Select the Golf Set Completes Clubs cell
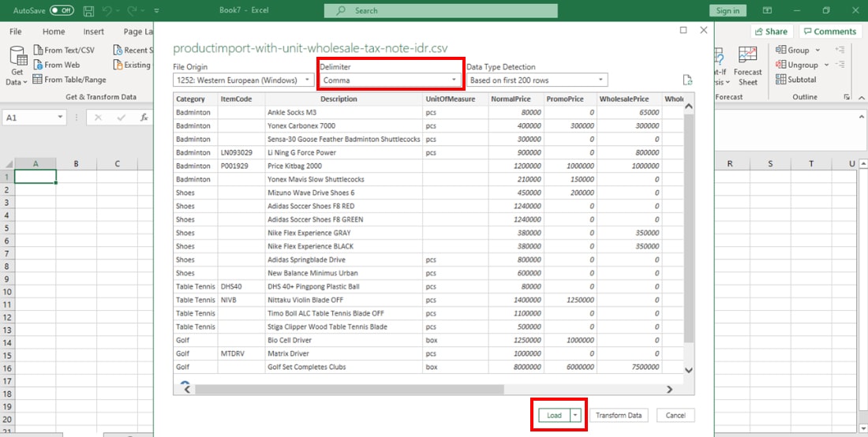 (x=344, y=367)
